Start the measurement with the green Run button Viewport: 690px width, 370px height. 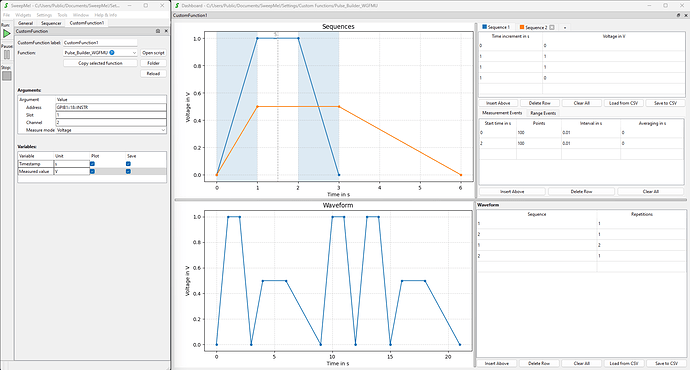(x=7, y=33)
